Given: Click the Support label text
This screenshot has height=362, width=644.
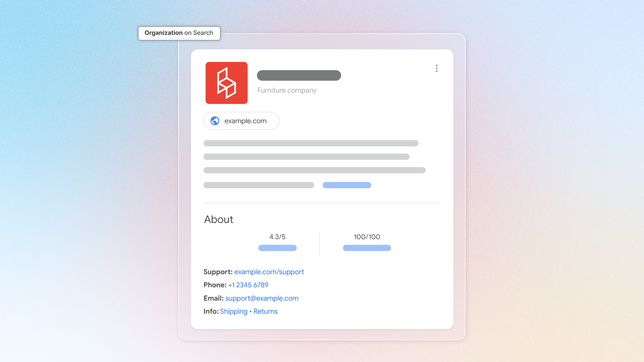Looking at the screenshot, I should (x=218, y=272).
